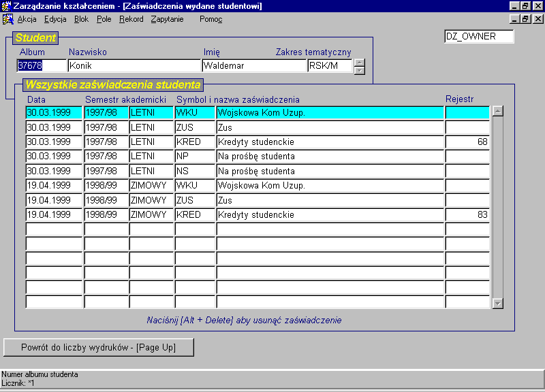The image size is (545, 392).
Task: Open the Edycja menu
Action: click(x=55, y=19)
